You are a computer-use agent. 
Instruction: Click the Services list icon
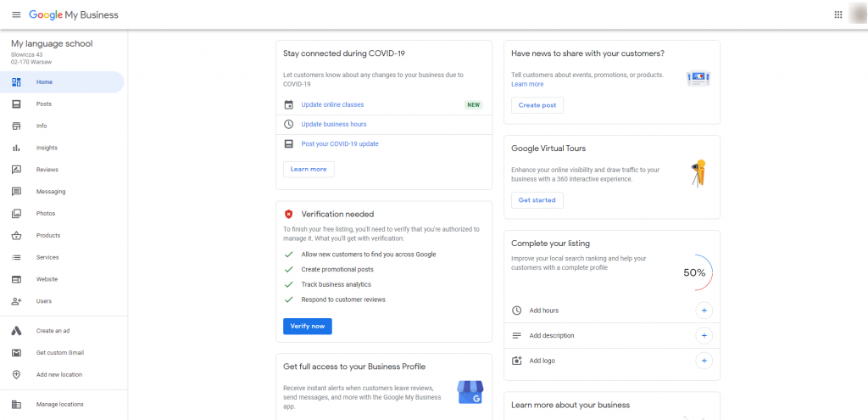click(16, 257)
